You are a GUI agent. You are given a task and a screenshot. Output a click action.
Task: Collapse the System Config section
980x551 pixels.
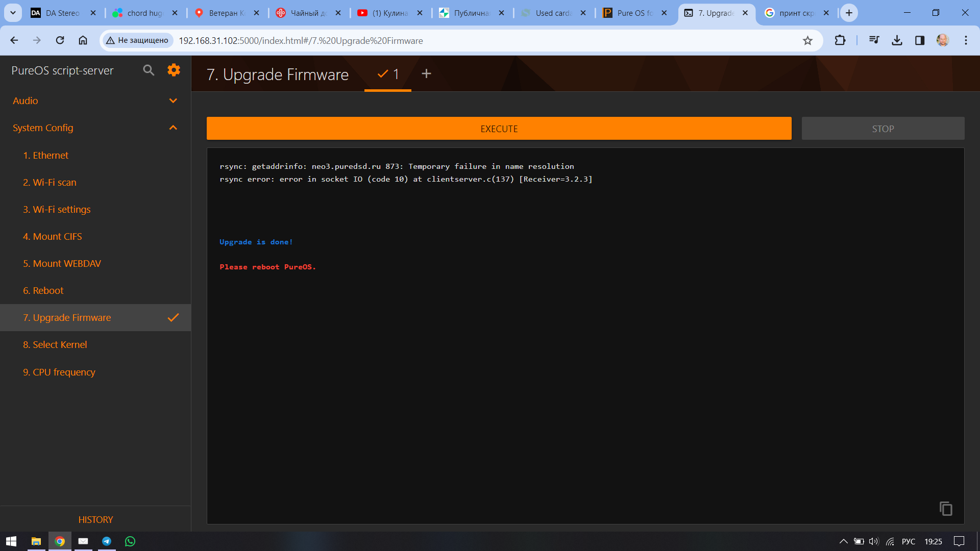point(173,128)
